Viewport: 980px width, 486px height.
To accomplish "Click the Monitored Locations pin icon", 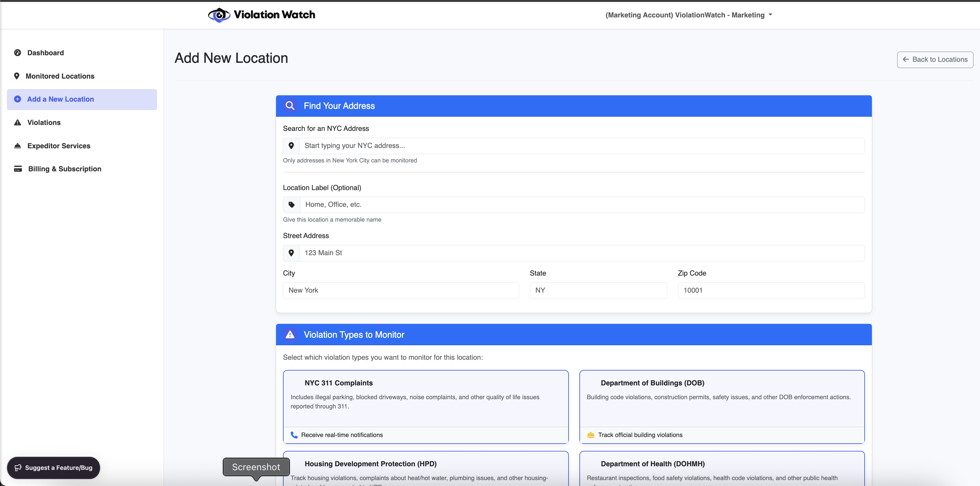I will pos(16,76).
